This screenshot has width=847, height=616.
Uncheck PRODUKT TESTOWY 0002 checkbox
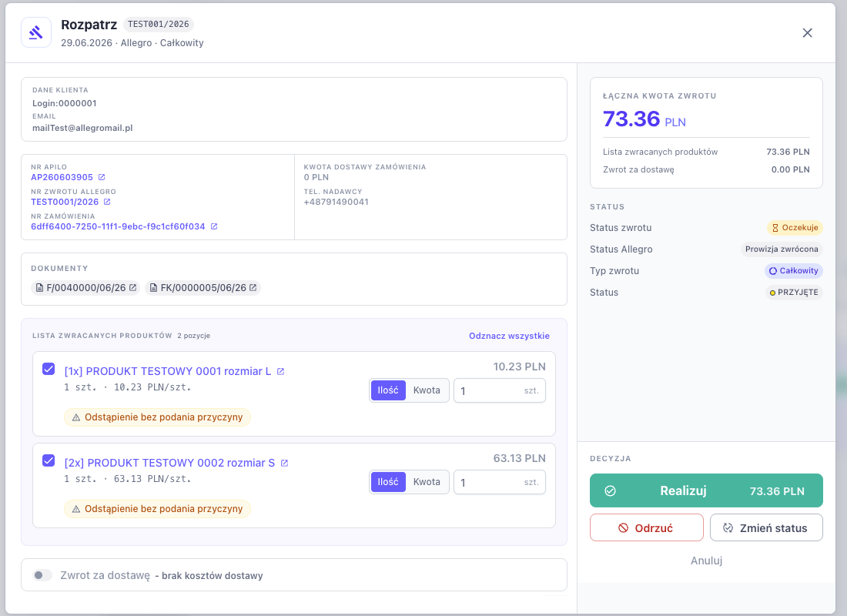49,461
